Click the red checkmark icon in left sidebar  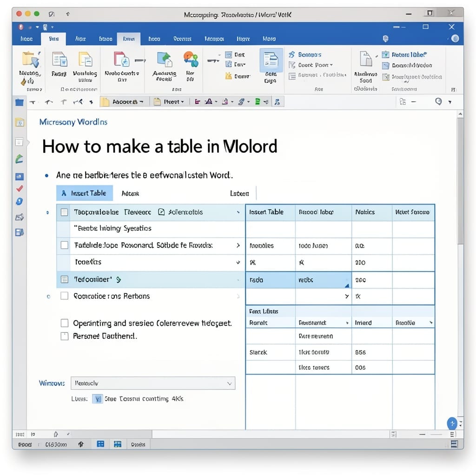coord(20,189)
